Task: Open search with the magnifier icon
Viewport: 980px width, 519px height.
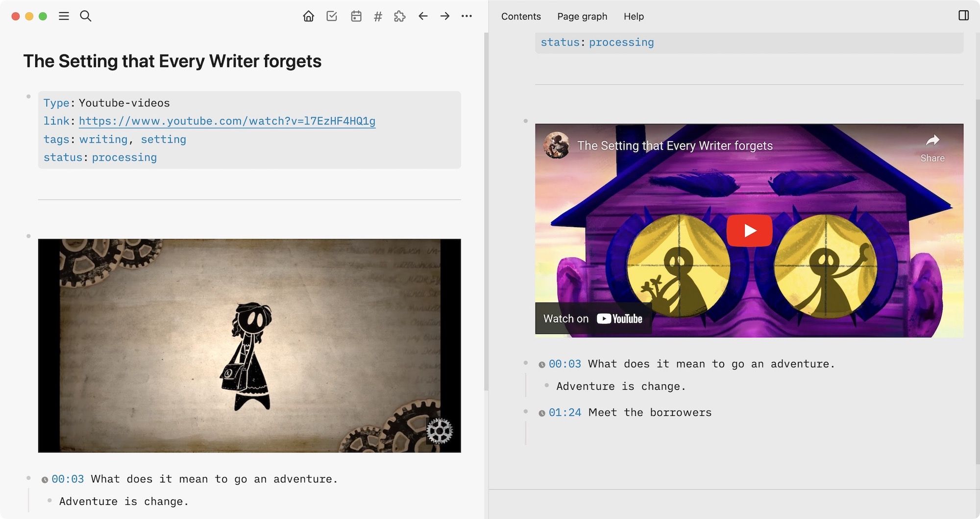Action: point(85,16)
